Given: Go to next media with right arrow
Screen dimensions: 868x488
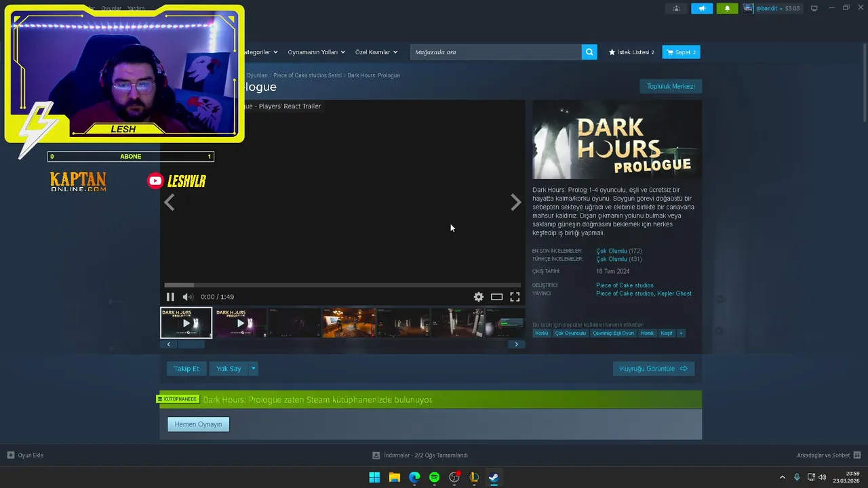Looking at the screenshot, I should 515,202.
